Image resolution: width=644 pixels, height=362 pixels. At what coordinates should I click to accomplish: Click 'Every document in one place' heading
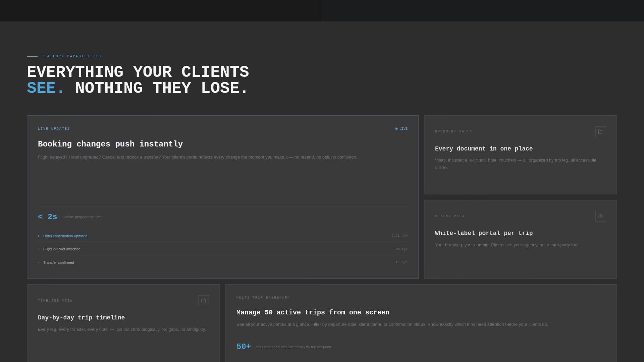(484, 148)
